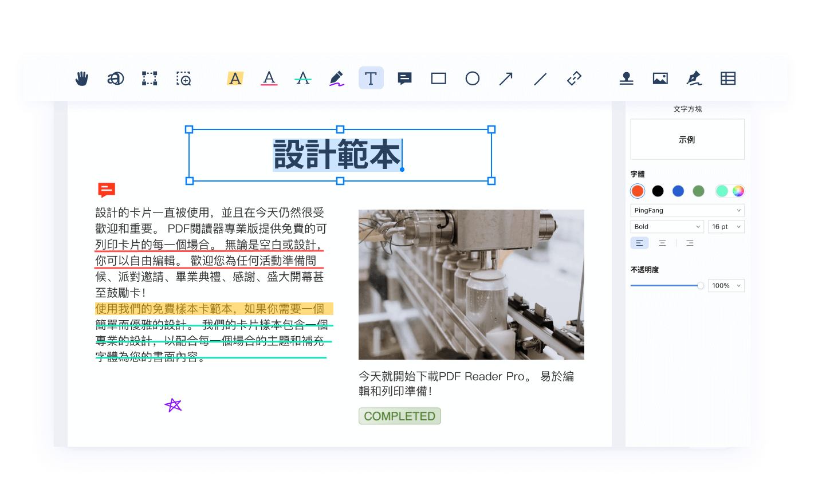Select the Highlight text tool

pos(235,78)
